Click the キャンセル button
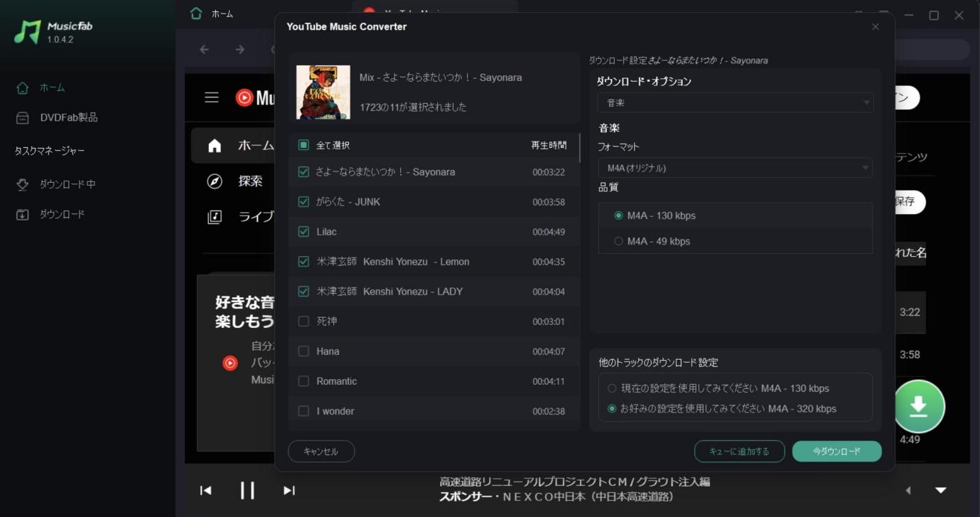Screen dimensions: 980x517 click(x=321, y=452)
